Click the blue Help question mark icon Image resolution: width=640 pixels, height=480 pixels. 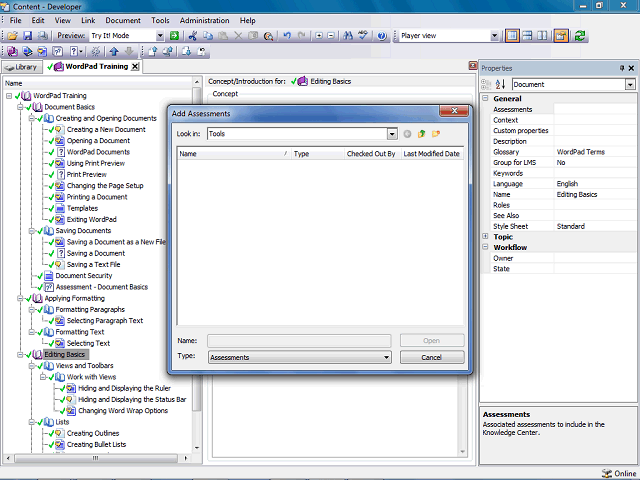pos(382,36)
